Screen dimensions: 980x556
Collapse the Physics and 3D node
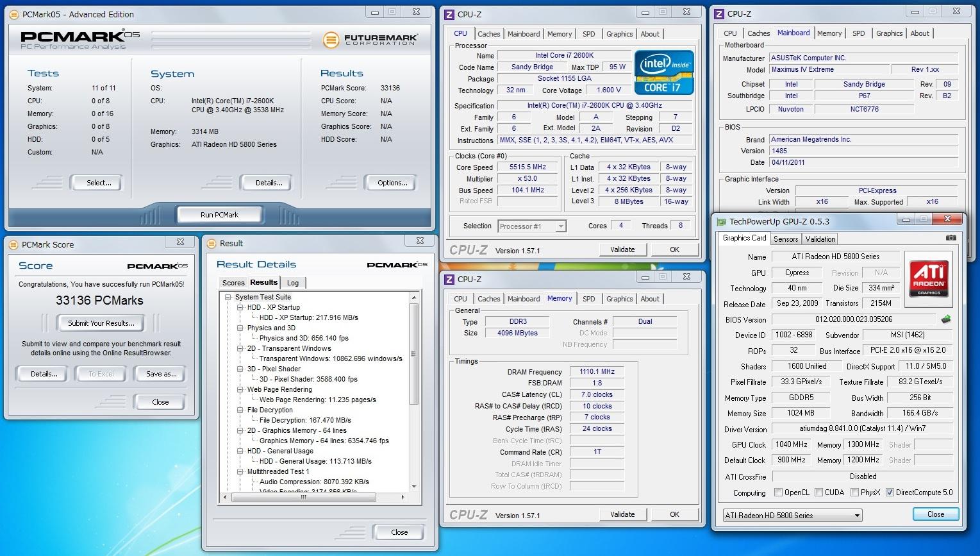click(240, 328)
